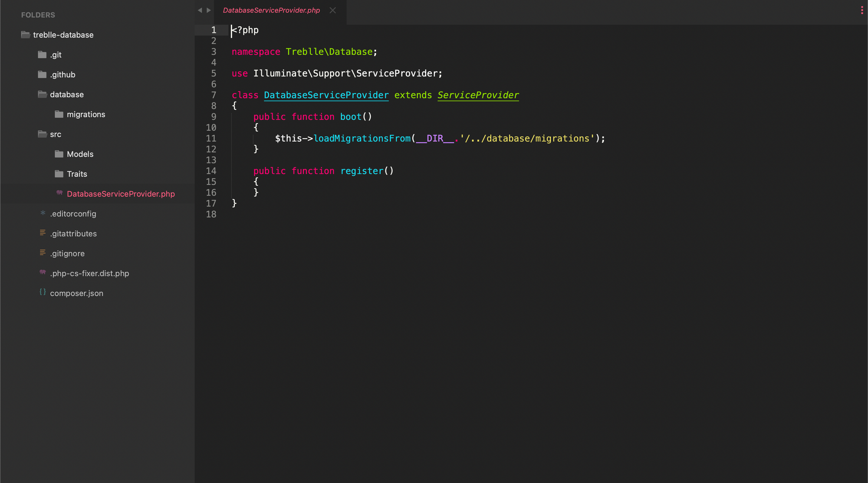The image size is (868, 483).
Task: Click the lines icon next to .gitattributes
Action: [x=43, y=233]
